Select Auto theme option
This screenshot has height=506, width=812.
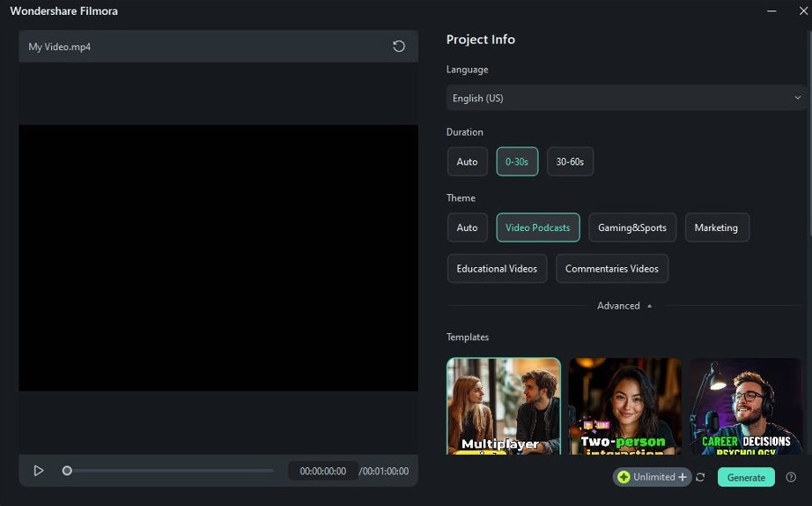[x=467, y=227]
